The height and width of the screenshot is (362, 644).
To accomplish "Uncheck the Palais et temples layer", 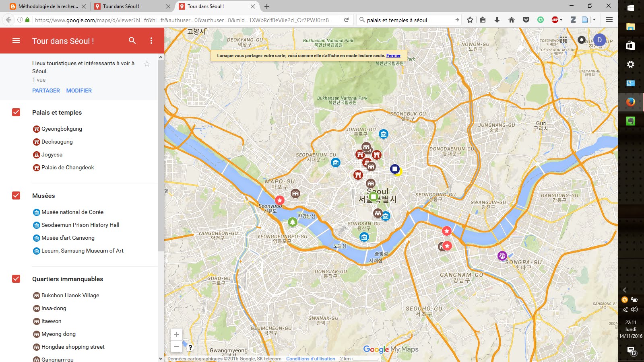I will click(x=16, y=112).
